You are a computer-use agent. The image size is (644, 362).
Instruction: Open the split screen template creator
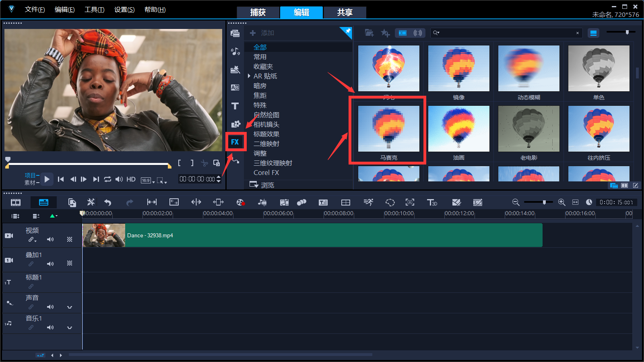coord(346,202)
